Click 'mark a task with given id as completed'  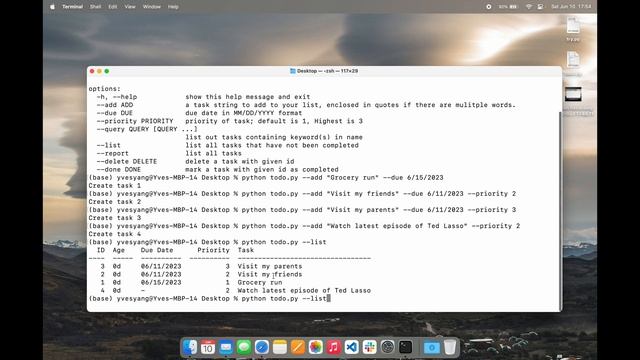coord(262,169)
